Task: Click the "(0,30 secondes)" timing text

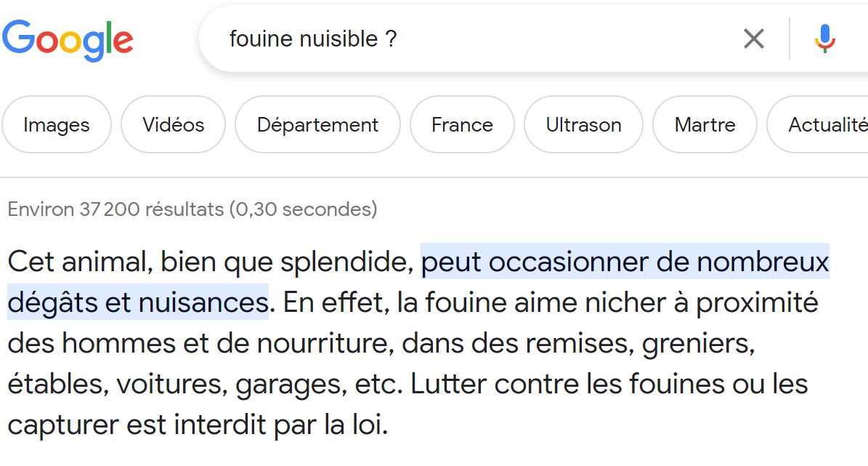Action: click(x=303, y=209)
